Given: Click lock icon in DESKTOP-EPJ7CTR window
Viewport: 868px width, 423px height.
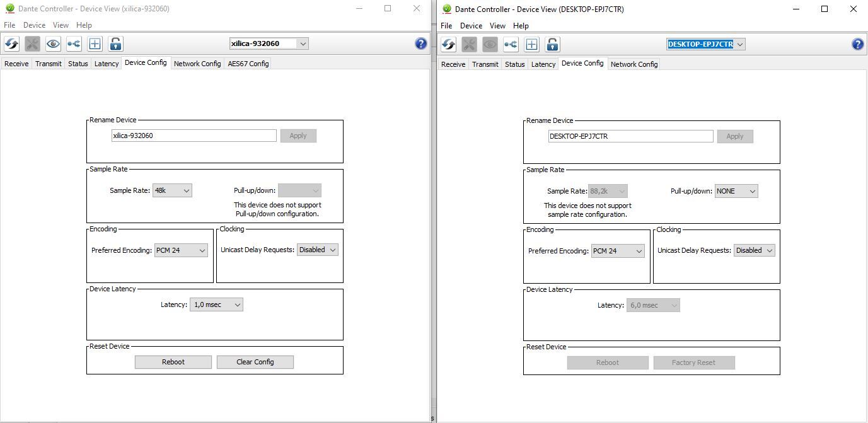Looking at the screenshot, I should tap(552, 44).
